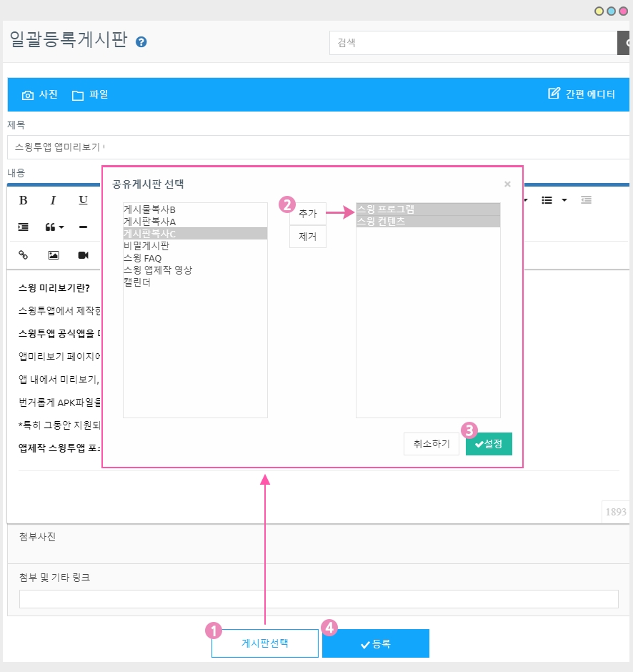Click the insert link icon
Screen dimensions: 633x672
tap(23, 255)
